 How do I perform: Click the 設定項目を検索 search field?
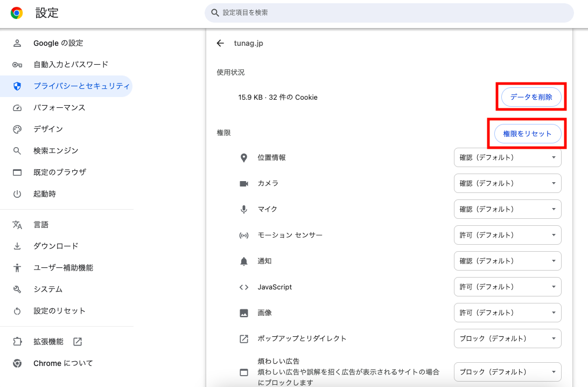[x=389, y=12]
